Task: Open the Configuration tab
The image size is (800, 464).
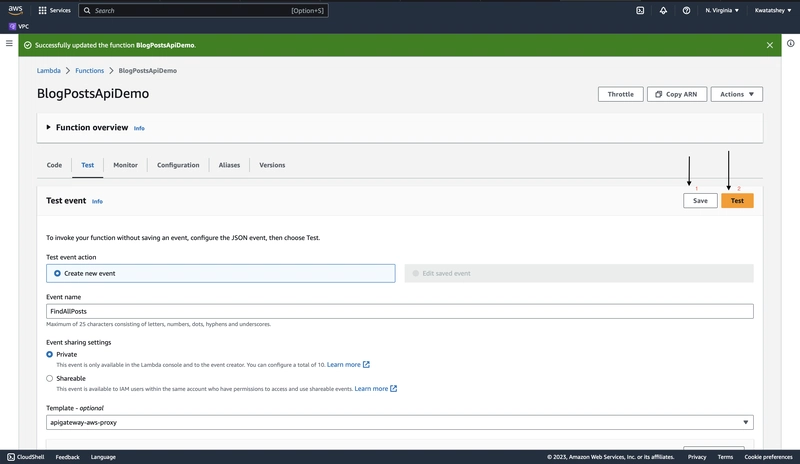Action: pyautogui.click(x=178, y=165)
